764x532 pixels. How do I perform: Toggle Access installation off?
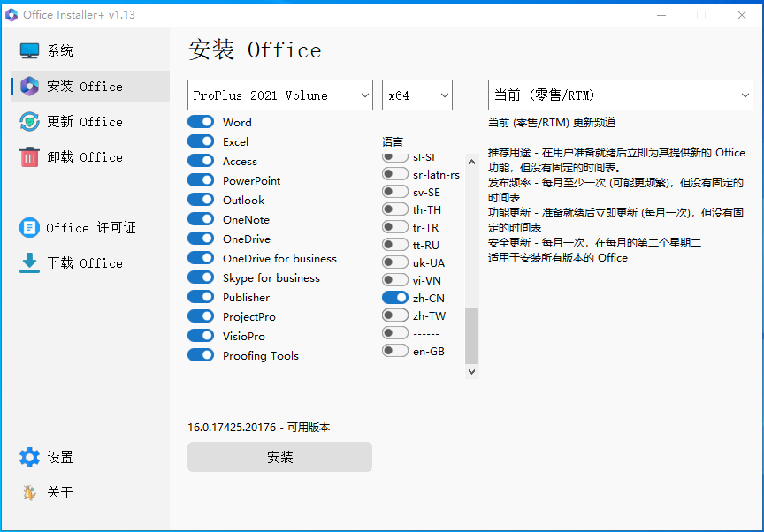(201, 161)
